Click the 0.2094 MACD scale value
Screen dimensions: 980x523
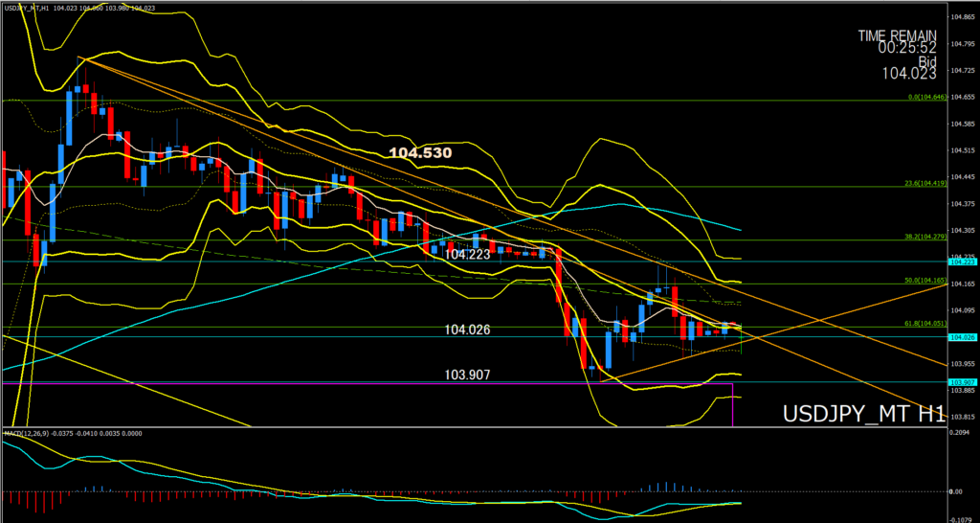tap(958, 433)
